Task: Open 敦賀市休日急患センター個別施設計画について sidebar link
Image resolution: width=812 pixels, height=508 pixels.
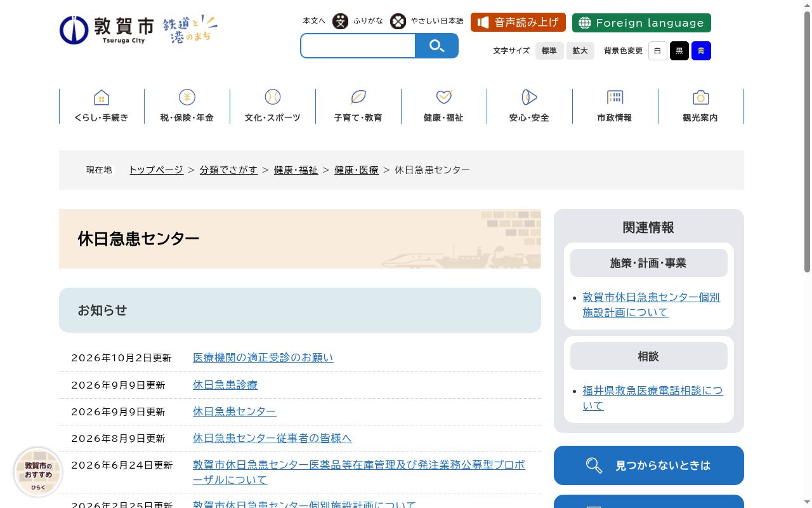Action: click(x=652, y=305)
